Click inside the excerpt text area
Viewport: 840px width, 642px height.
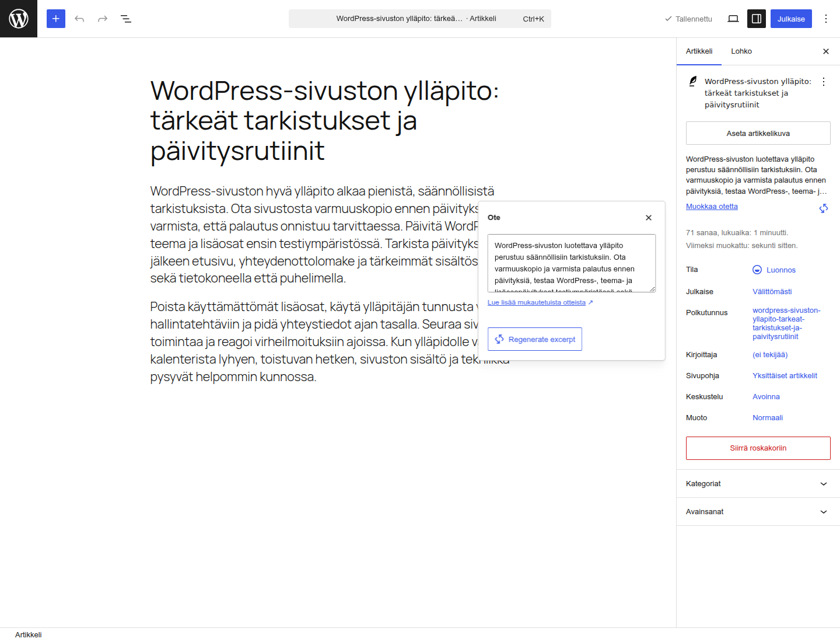[x=572, y=263]
